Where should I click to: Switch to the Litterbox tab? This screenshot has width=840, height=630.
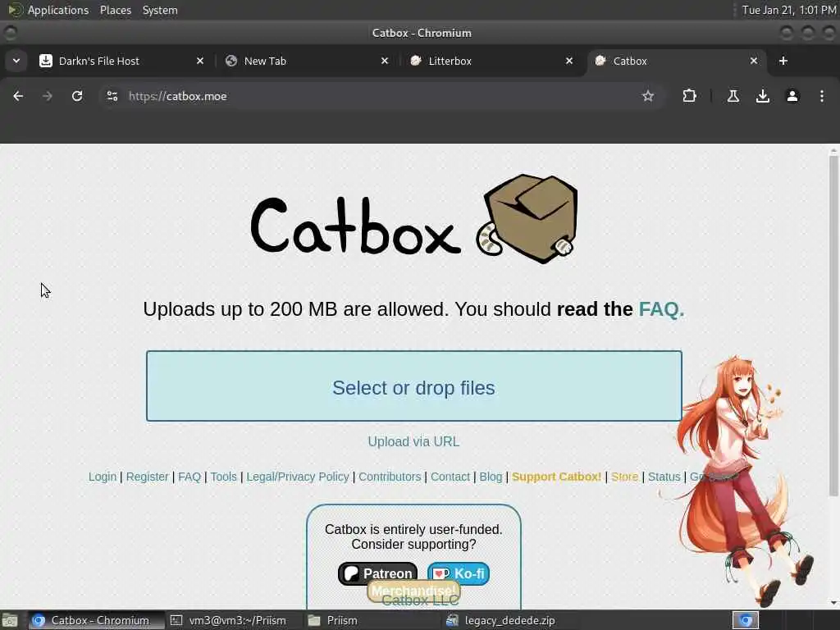pyautogui.click(x=491, y=61)
